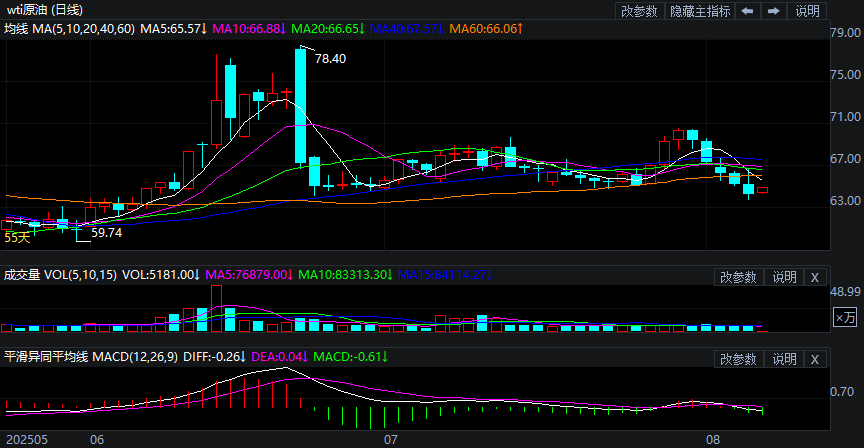Screen dimensions: 864x448
Task: Click the 07 month axis marker
Action: coord(391,440)
